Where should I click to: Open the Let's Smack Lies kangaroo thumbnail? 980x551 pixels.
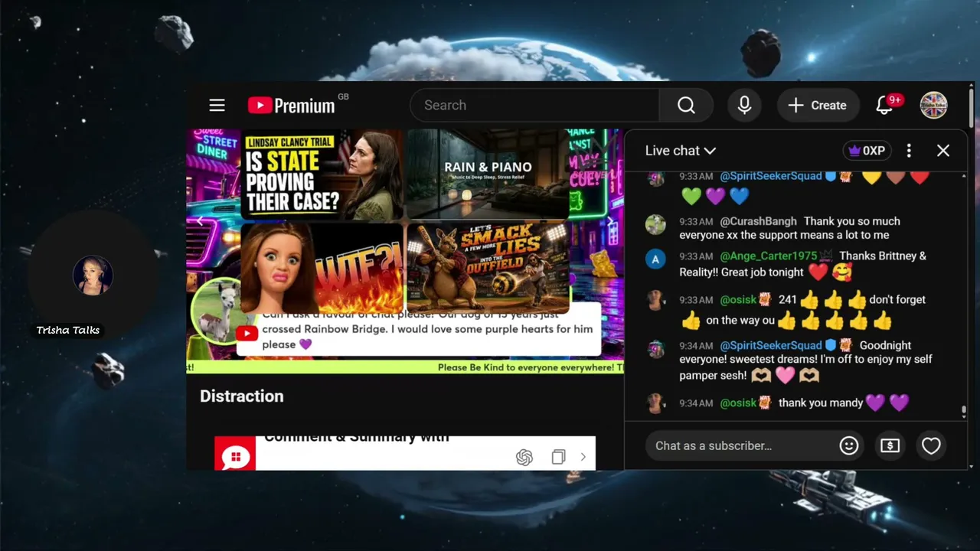click(488, 268)
